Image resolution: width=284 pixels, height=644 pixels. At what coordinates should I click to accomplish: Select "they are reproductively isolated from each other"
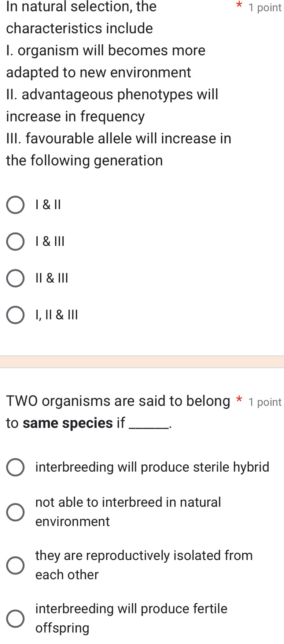[15, 565]
